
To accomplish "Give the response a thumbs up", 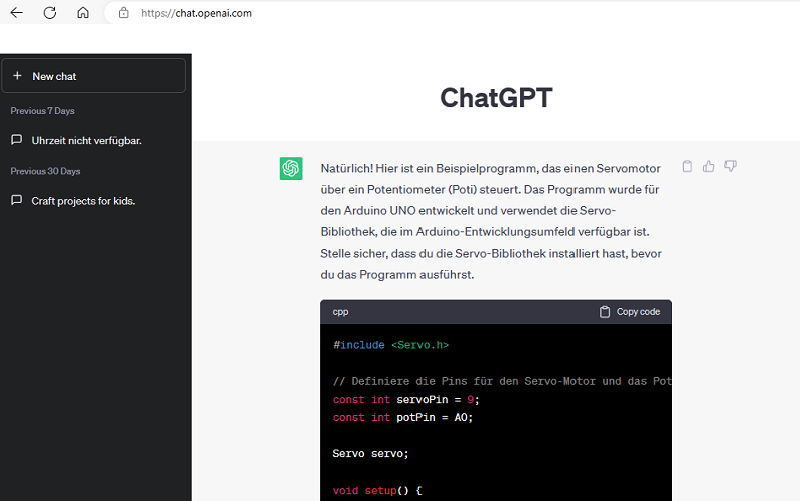I will (x=708, y=166).
